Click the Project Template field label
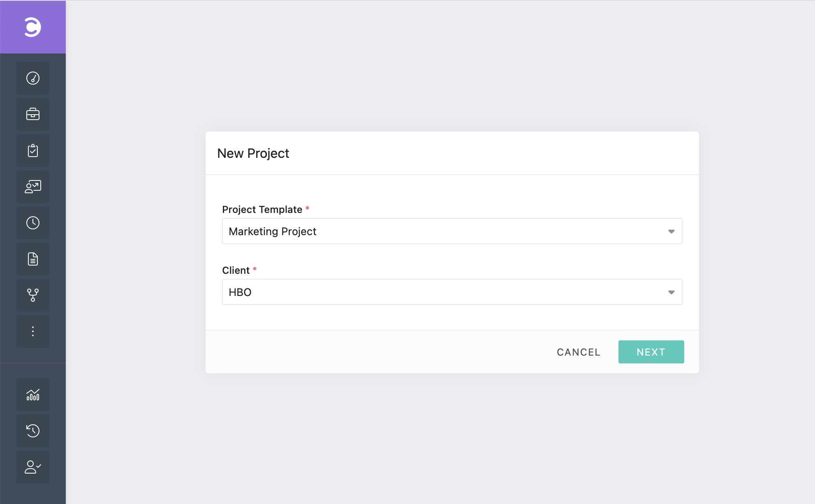Screen dimensions: 815x504 262,210
